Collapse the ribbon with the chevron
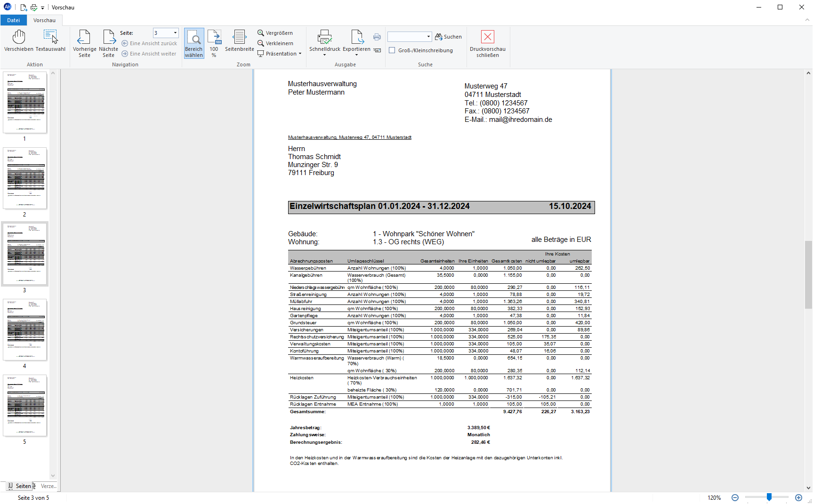Image resolution: width=813 pixels, height=504 pixels. click(x=807, y=20)
